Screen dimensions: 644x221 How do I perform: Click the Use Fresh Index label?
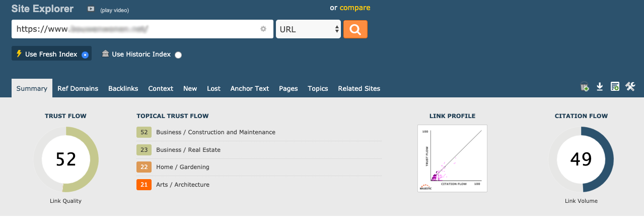click(x=51, y=54)
